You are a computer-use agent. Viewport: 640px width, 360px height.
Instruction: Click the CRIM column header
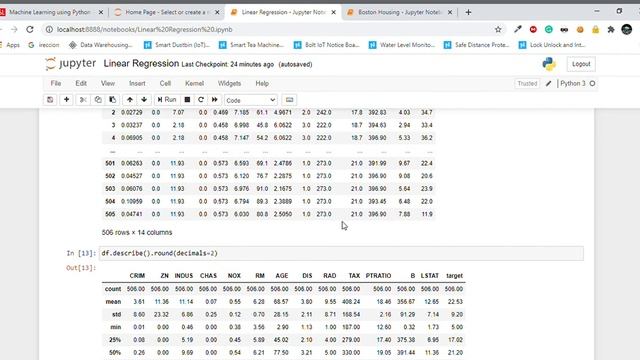pos(137,276)
